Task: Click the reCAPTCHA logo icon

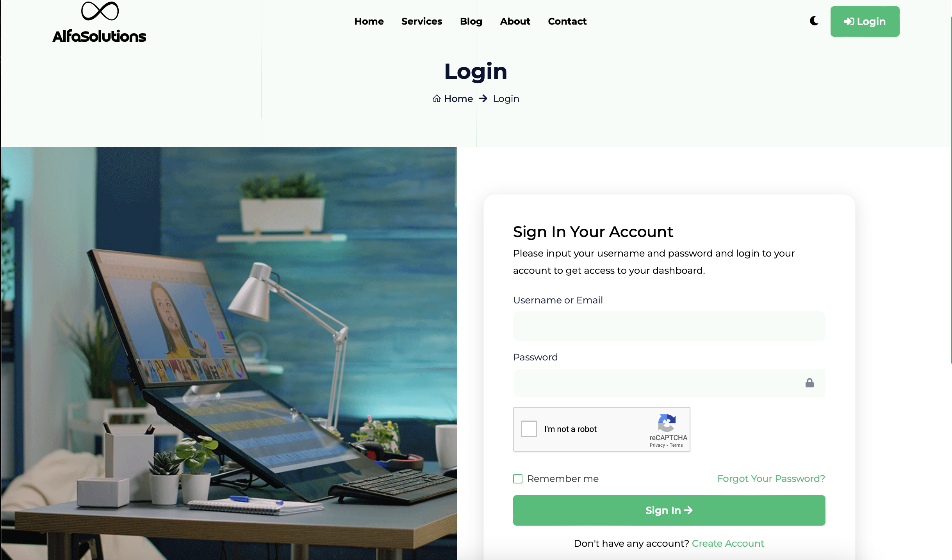Action: click(x=667, y=423)
